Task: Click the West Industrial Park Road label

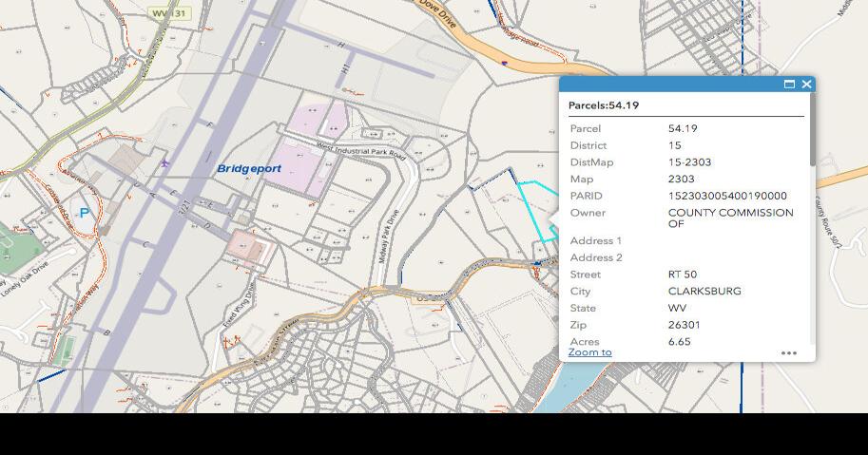Action: 361,152
